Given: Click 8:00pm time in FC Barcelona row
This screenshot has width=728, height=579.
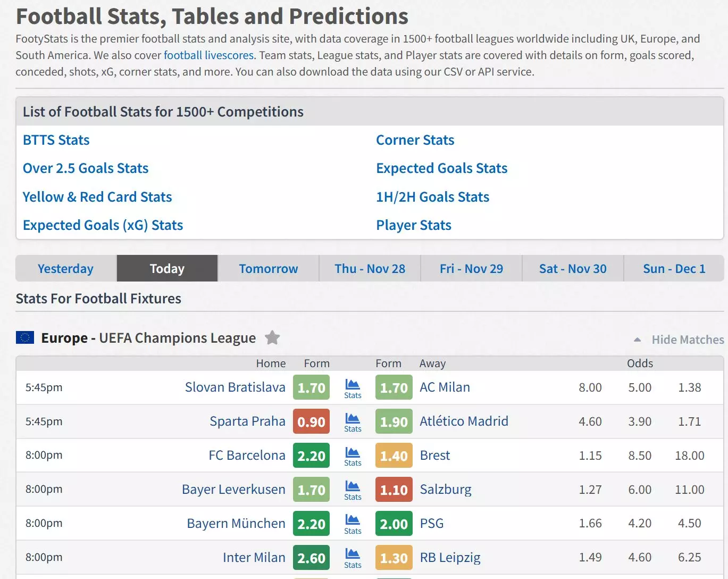Looking at the screenshot, I should tap(44, 455).
